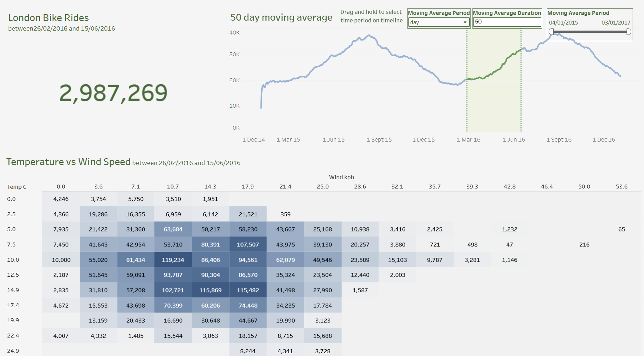This screenshot has height=356, width=644.
Task: Click the 107,507 heatmap cell
Action: 248,245
